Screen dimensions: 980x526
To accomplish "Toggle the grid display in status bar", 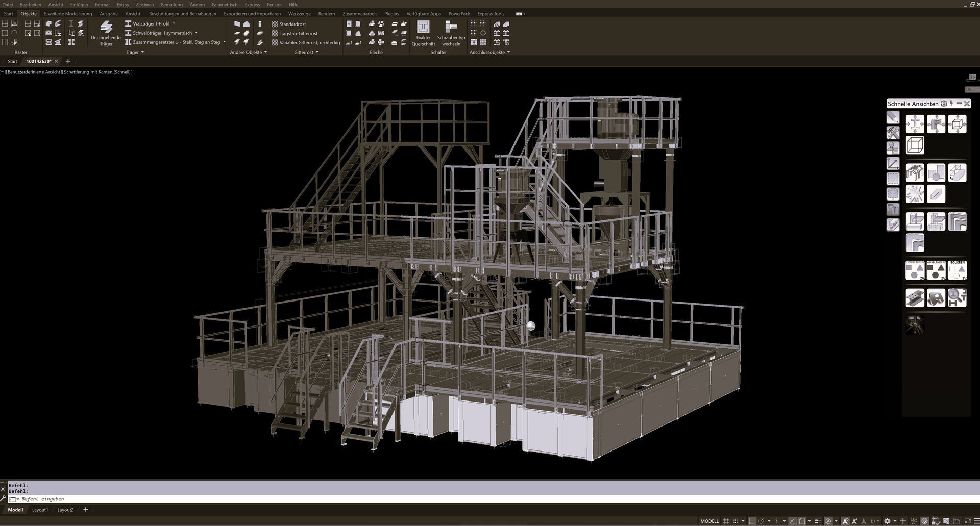I will (x=726, y=521).
